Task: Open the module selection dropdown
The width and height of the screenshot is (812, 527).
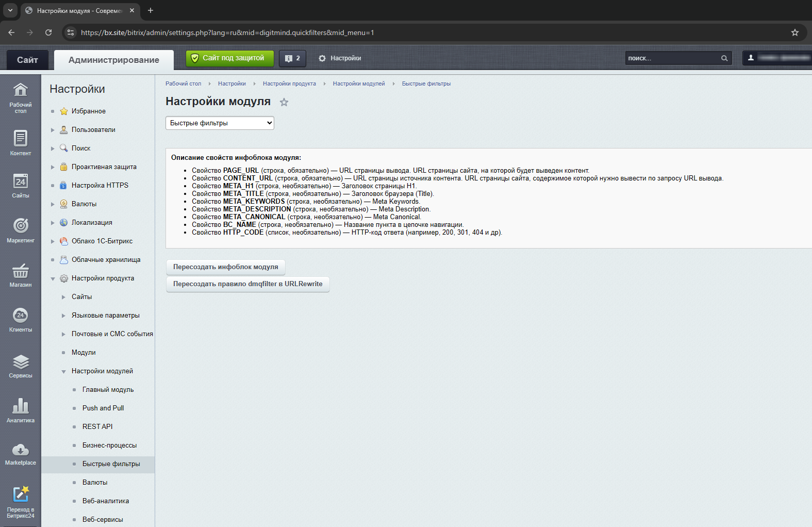Action: coord(220,123)
